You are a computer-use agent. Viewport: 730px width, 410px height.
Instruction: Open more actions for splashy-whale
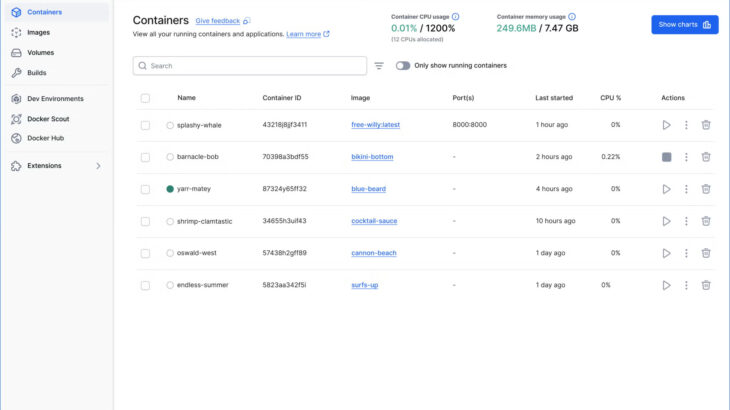(x=686, y=125)
